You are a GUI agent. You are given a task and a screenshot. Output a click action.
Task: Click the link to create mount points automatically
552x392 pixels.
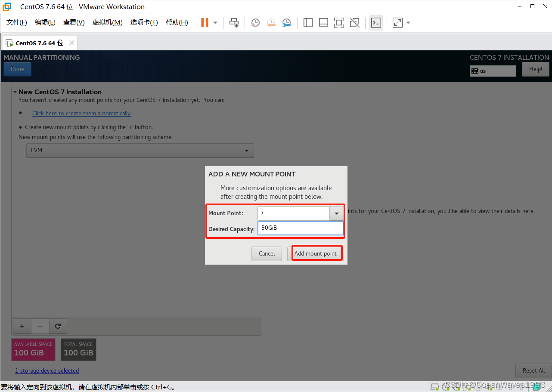click(x=82, y=114)
